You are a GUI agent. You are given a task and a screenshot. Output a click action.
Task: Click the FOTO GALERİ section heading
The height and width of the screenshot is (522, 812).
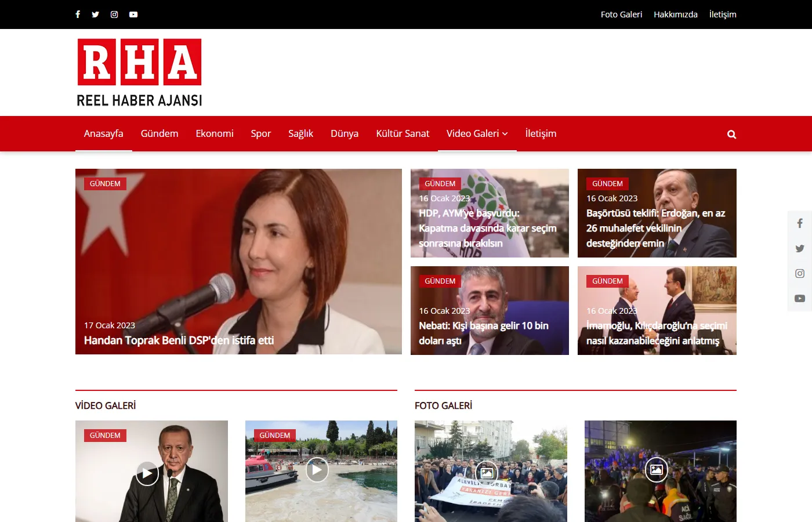[443, 405]
